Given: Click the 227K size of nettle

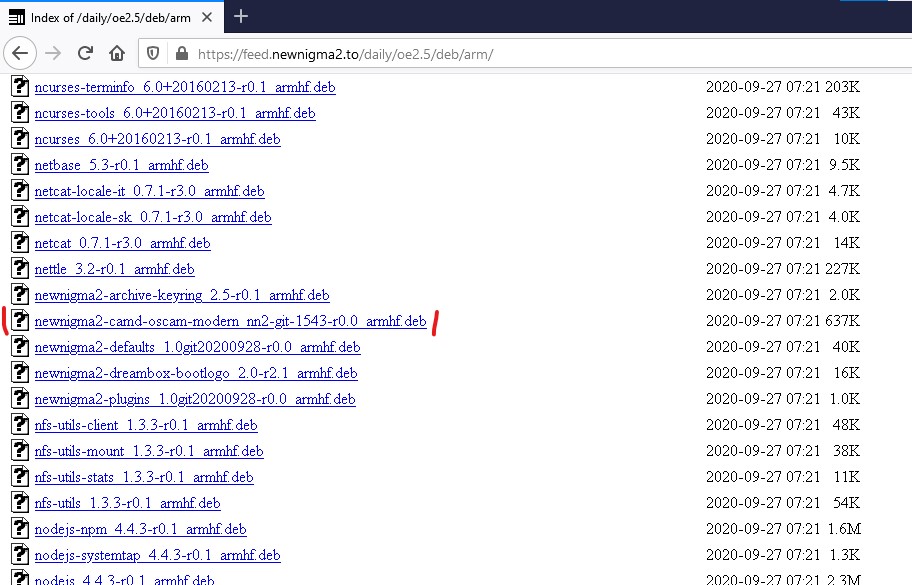Looking at the screenshot, I should point(842,269).
